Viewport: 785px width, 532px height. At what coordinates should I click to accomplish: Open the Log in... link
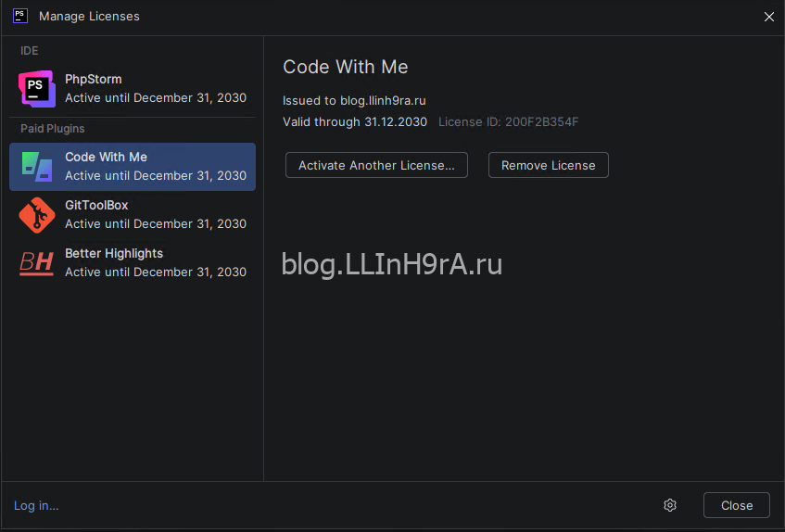pos(36,505)
